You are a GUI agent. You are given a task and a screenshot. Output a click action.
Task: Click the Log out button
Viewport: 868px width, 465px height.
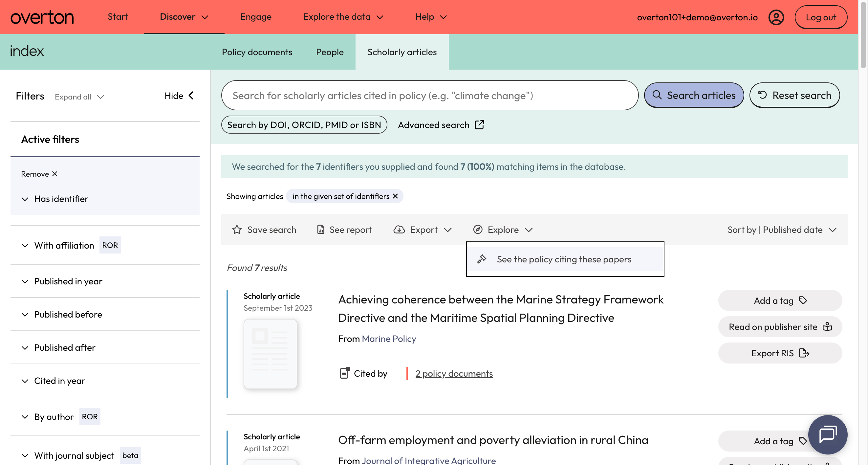820,17
